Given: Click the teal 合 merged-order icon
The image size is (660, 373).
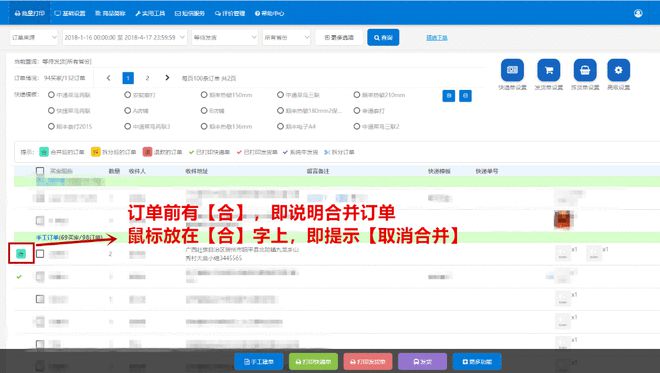Looking at the screenshot, I should [21, 253].
